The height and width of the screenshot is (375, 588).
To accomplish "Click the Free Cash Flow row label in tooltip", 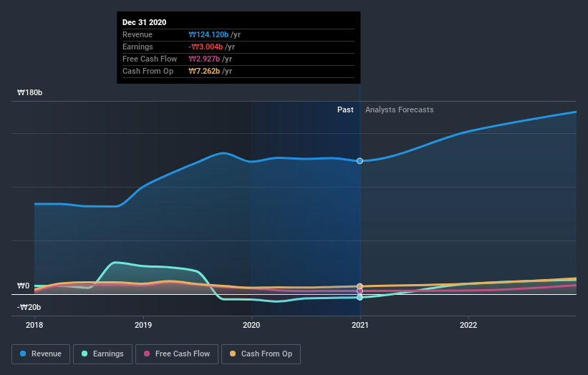I will (150, 59).
